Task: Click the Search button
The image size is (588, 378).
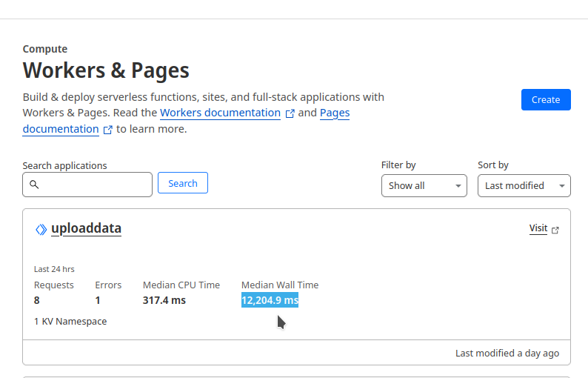Action: pyautogui.click(x=183, y=183)
